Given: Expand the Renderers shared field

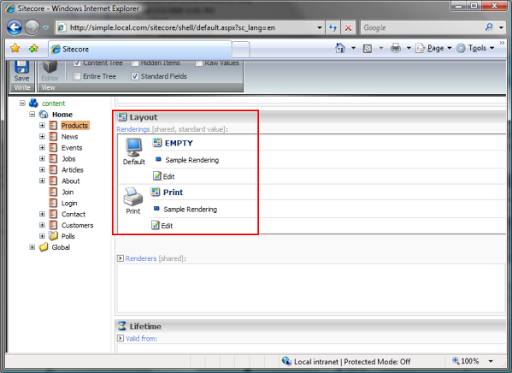Looking at the screenshot, I should tap(120, 258).
